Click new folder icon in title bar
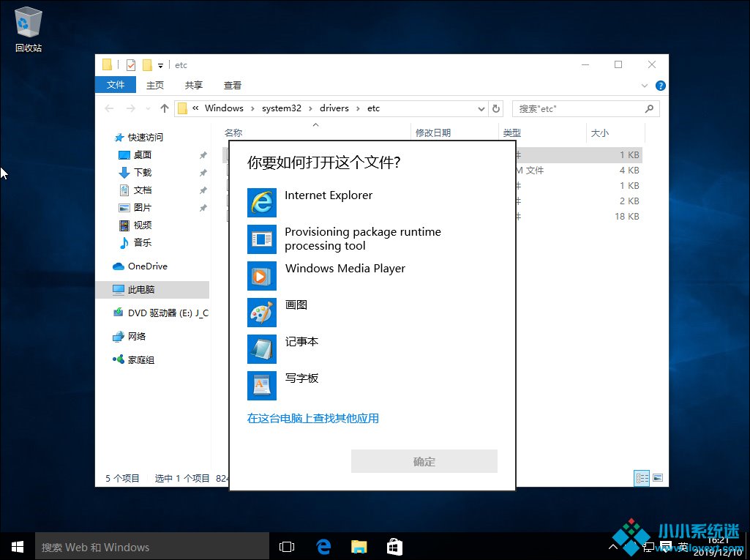Viewport: 750px width, 560px height. [147, 64]
